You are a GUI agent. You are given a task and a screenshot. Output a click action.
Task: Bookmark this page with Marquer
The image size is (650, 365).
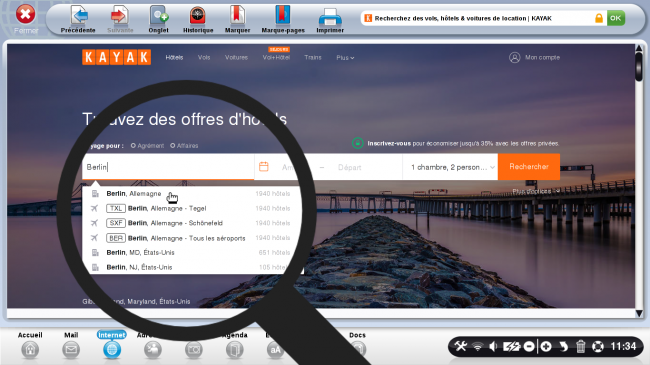click(237, 19)
